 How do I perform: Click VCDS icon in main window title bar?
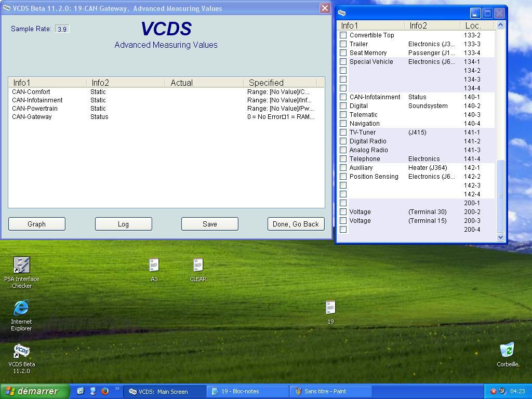pyautogui.click(x=6, y=8)
